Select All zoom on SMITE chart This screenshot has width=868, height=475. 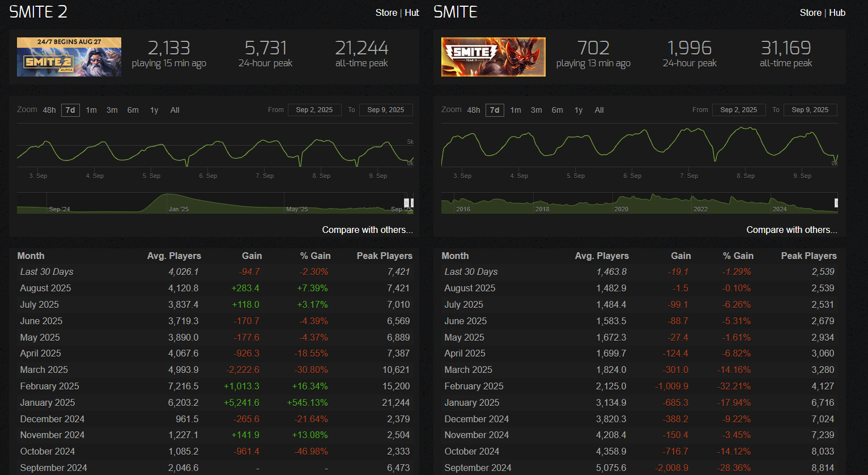[x=599, y=110]
